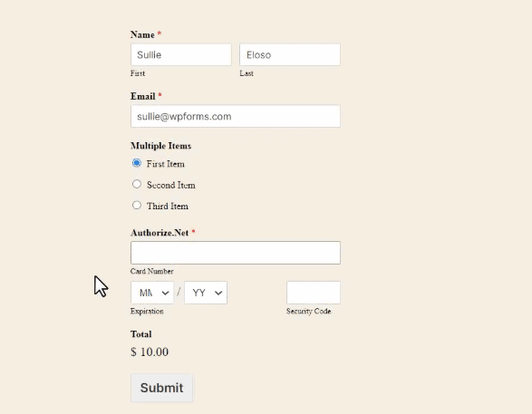
Task: Click the month dropdown chevron arrow
Action: pyautogui.click(x=165, y=293)
